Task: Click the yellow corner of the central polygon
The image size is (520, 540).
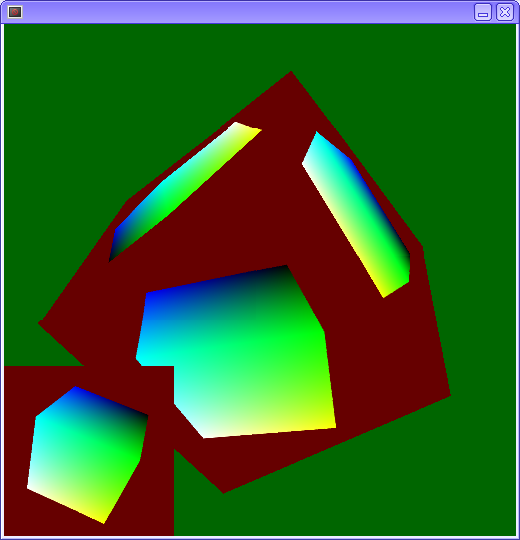Action: (x=332, y=425)
